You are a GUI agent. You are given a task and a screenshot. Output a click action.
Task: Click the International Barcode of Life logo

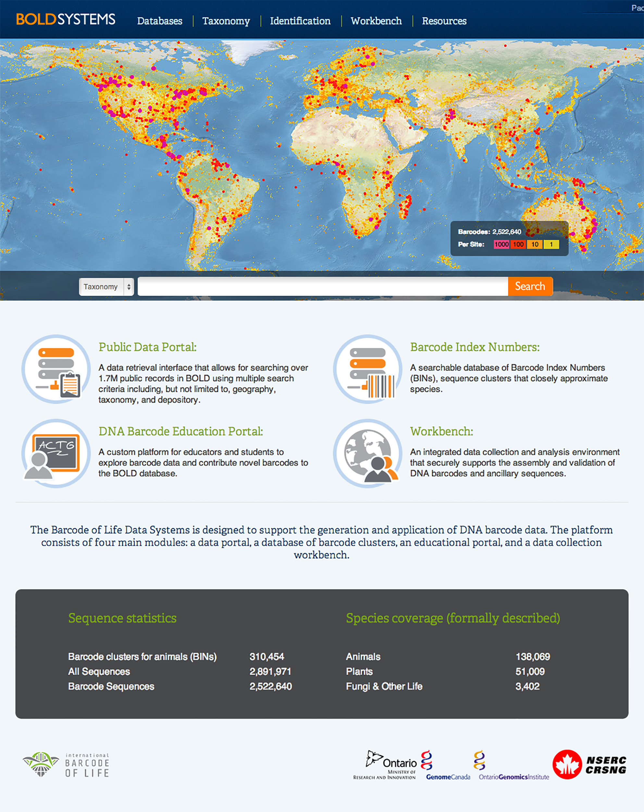click(66, 765)
